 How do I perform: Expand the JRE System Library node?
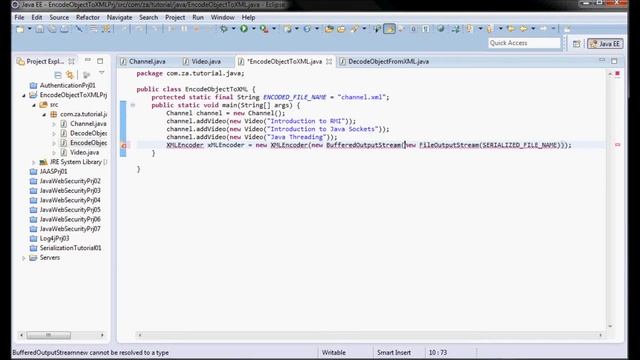34,162
